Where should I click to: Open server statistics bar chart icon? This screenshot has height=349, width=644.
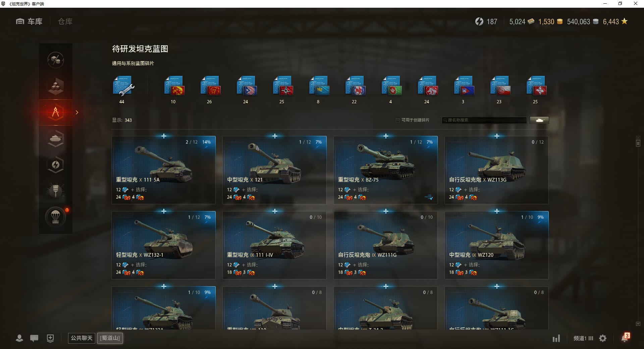click(x=556, y=338)
